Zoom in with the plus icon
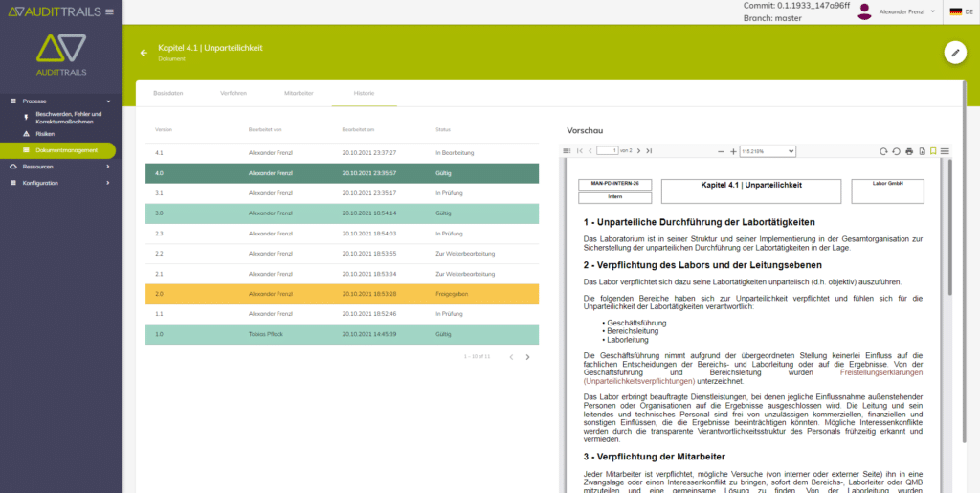The image size is (980, 493). pos(732,151)
